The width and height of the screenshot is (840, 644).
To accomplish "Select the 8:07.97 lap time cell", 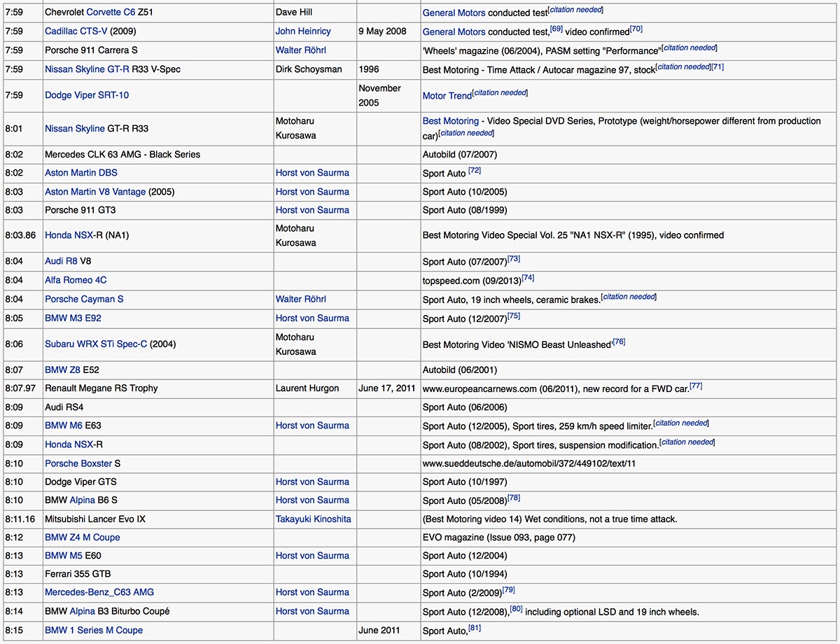I will [22, 388].
